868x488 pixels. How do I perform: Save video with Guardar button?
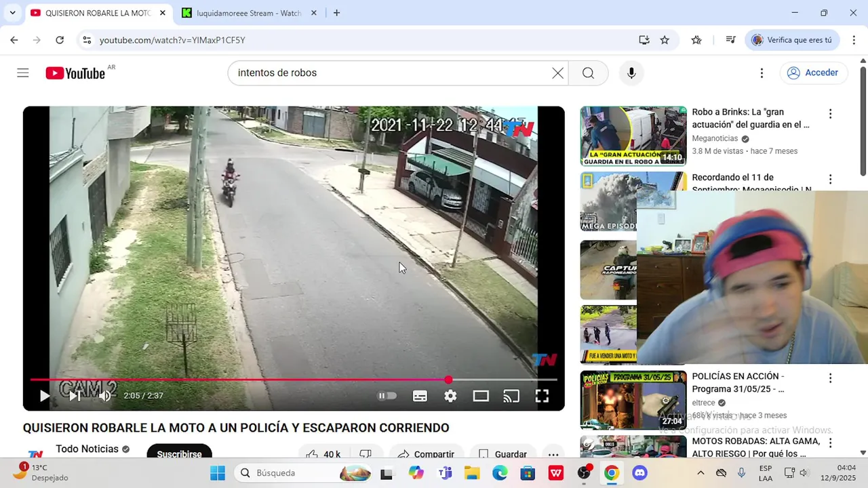point(502,453)
